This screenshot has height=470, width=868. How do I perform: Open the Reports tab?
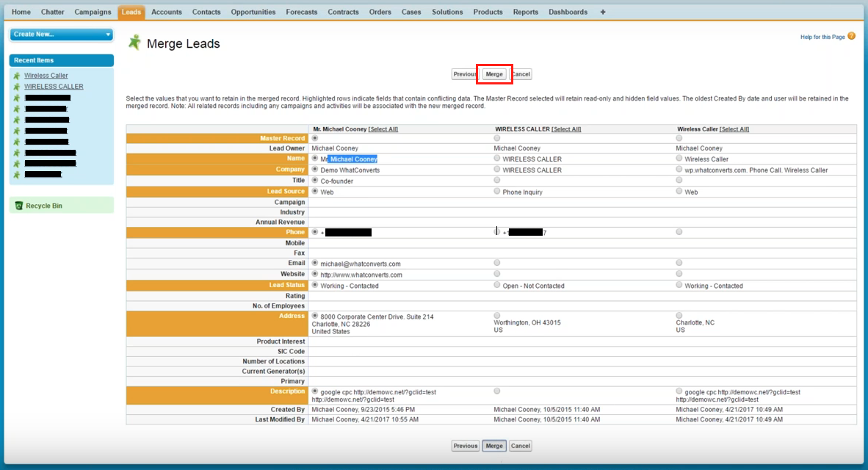525,12
